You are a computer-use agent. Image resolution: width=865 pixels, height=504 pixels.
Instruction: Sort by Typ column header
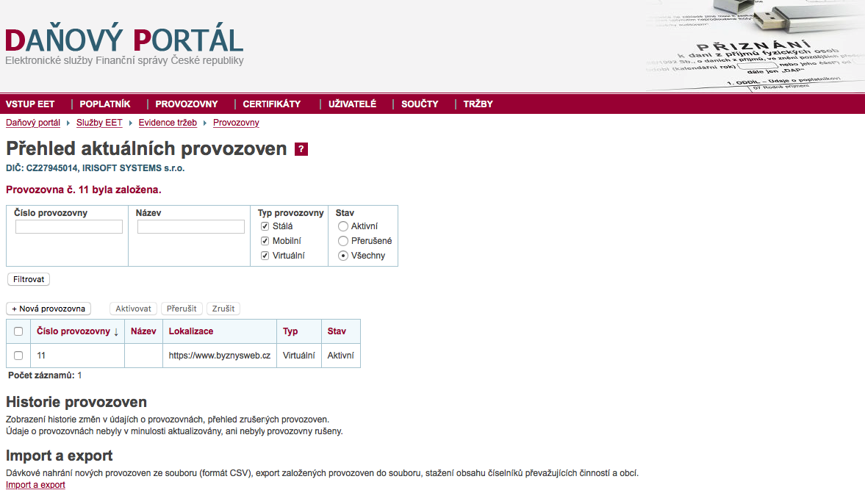tap(290, 331)
